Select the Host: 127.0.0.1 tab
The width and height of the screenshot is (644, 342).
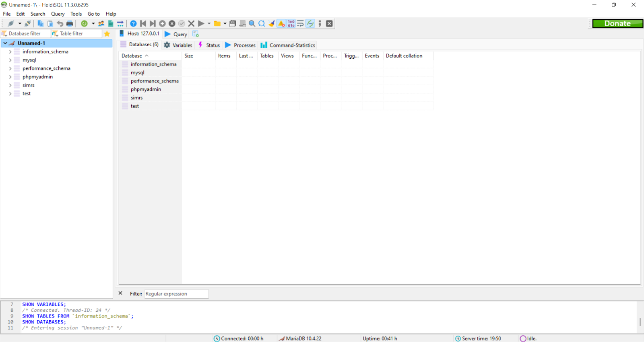pyautogui.click(x=139, y=34)
